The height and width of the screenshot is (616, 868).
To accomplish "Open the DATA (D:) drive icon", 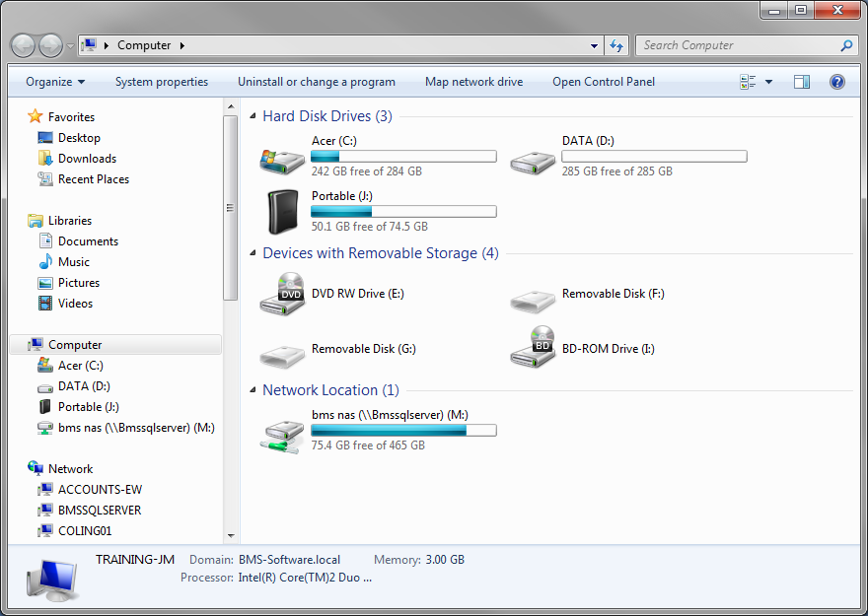I will point(533,163).
